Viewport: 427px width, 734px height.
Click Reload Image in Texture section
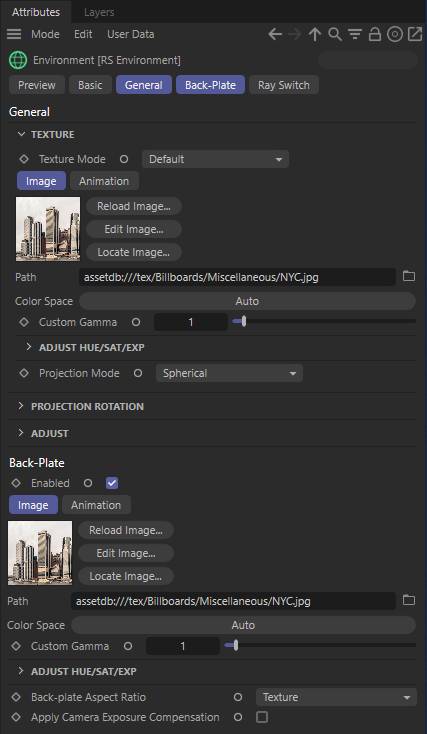134,206
